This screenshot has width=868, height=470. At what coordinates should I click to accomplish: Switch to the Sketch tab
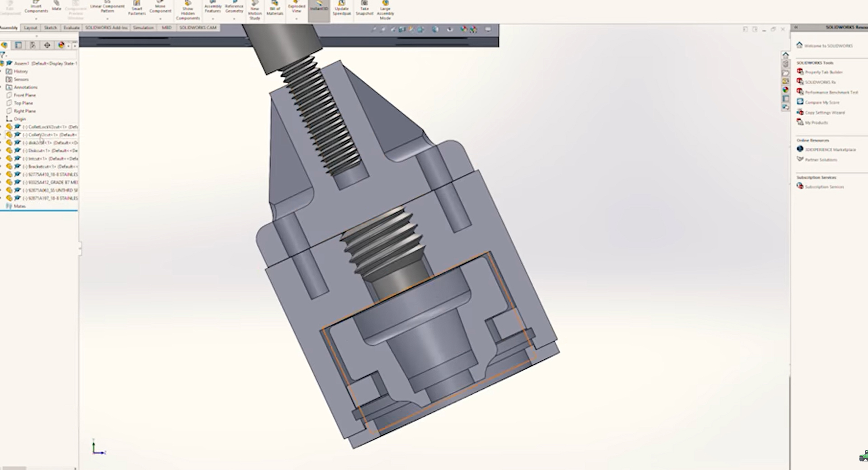tap(50, 28)
